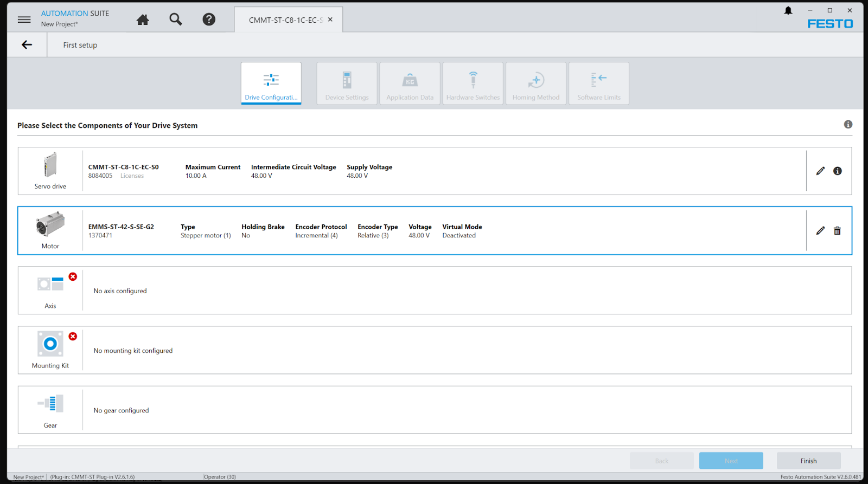Open the Software Limits step
Image resolution: width=868 pixels, height=484 pixels.
tap(599, 83)
